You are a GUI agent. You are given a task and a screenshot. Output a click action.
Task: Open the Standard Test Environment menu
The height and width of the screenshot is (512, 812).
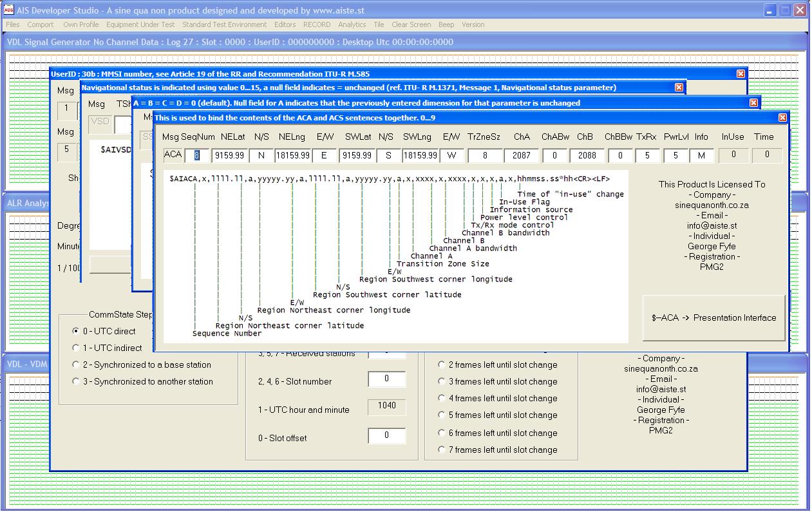coord(224,24)
